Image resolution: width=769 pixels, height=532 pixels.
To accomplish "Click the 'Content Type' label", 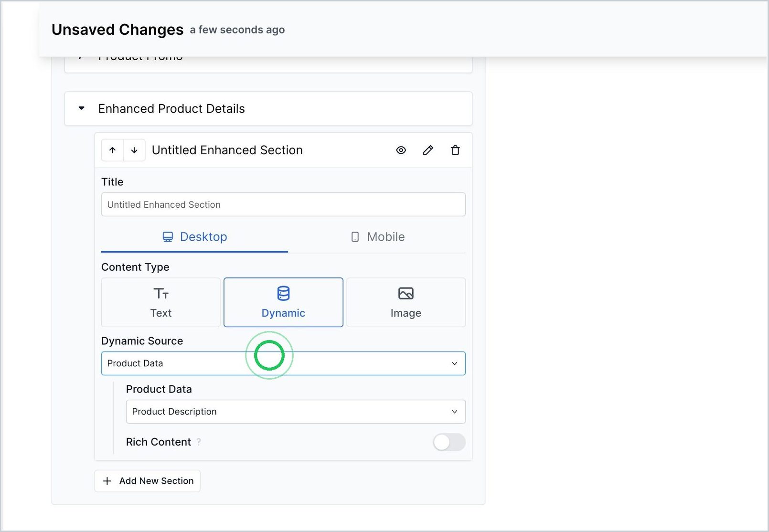I will click(x=135, y=267).
